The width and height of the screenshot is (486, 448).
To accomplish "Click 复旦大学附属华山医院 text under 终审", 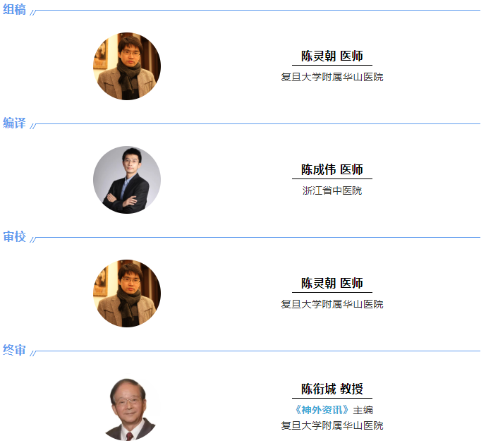I will click(332, 425).
